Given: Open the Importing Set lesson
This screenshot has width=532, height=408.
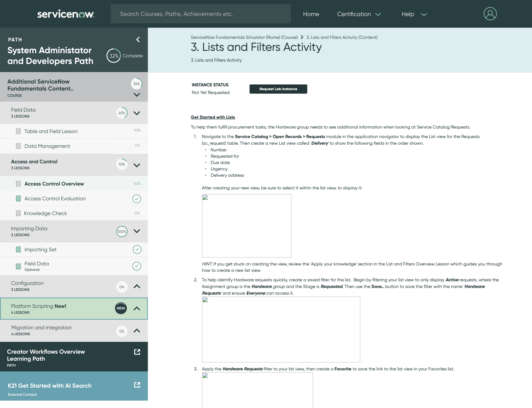Looking at the screenshot, I should (74, 249).
